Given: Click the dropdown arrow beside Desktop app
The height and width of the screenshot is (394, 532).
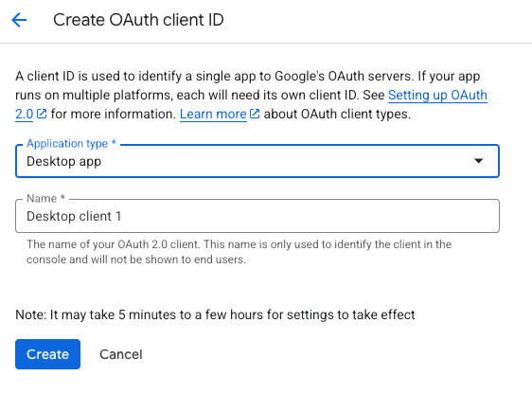Looking at the screenshot, I should pyautogui.click(x=478, y=161).
